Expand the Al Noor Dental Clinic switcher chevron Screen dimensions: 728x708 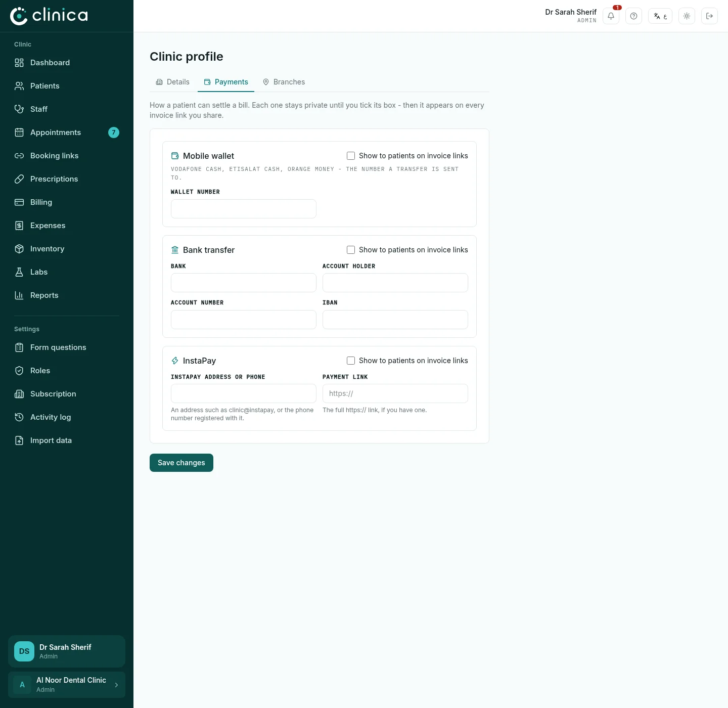coord(116,685)
